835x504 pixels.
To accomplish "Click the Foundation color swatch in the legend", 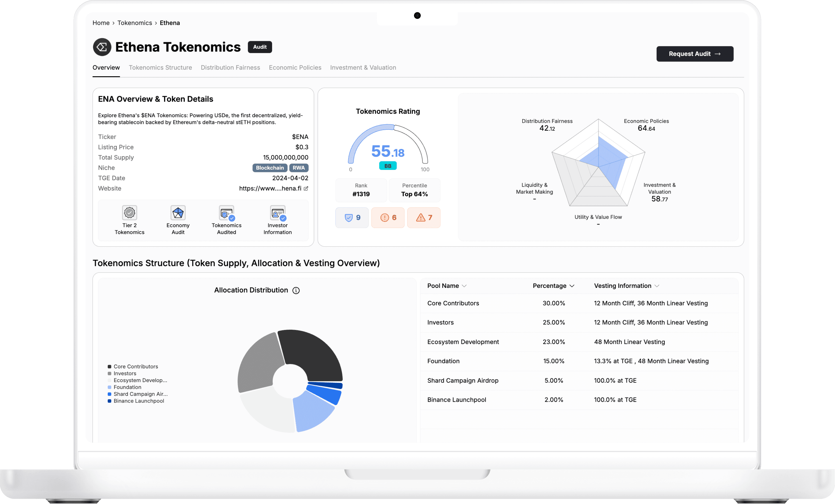I will [x=109, y=387].
